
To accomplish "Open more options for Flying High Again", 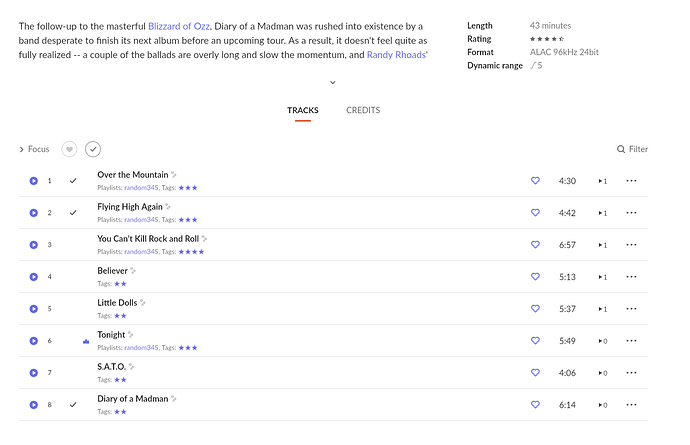I will [631, 213].
